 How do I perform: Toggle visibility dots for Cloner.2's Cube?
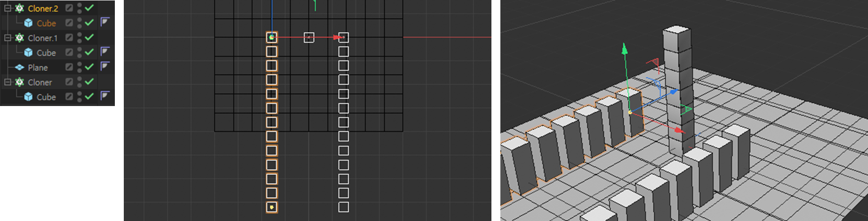[80, 23]
